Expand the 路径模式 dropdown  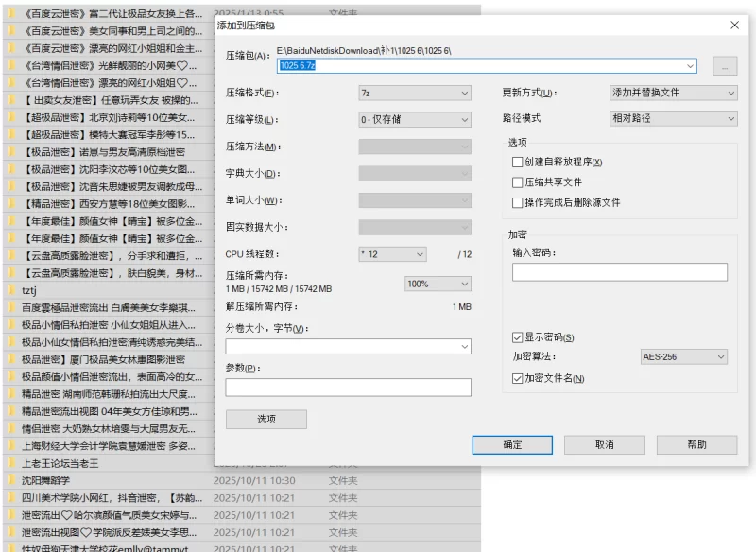click(673, 119)
